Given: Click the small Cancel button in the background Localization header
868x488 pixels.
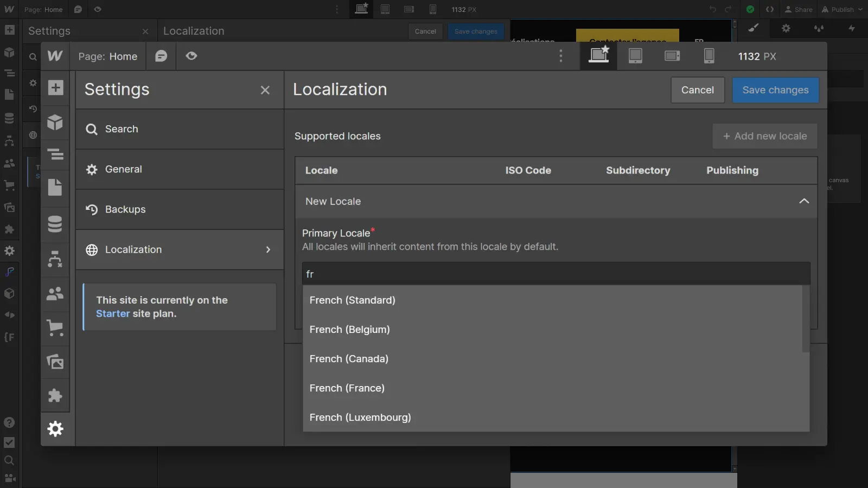Looking at the screenshot, I should coord(425,31).
